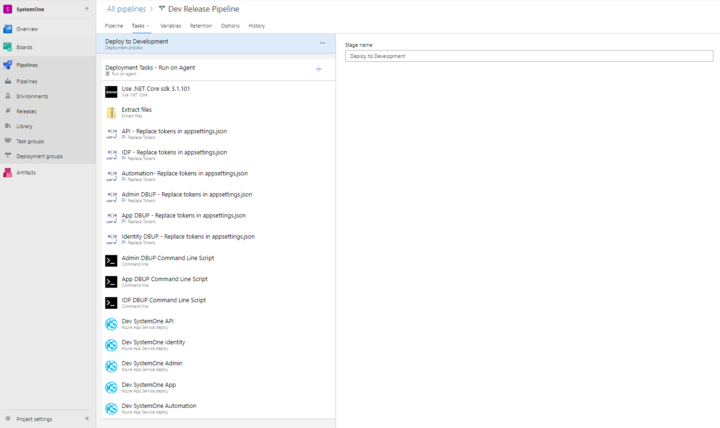Open the Tasks tab dropdown

pyautogui.click(x=140, y=26)
